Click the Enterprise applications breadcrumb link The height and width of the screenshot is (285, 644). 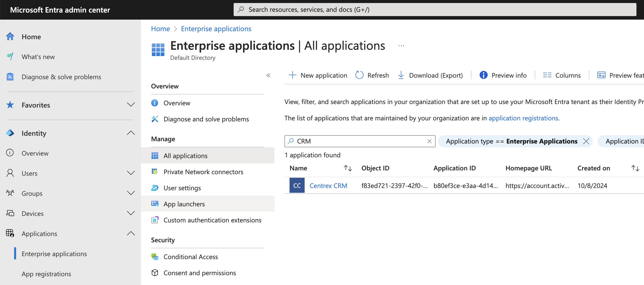(x=216, y=29)
